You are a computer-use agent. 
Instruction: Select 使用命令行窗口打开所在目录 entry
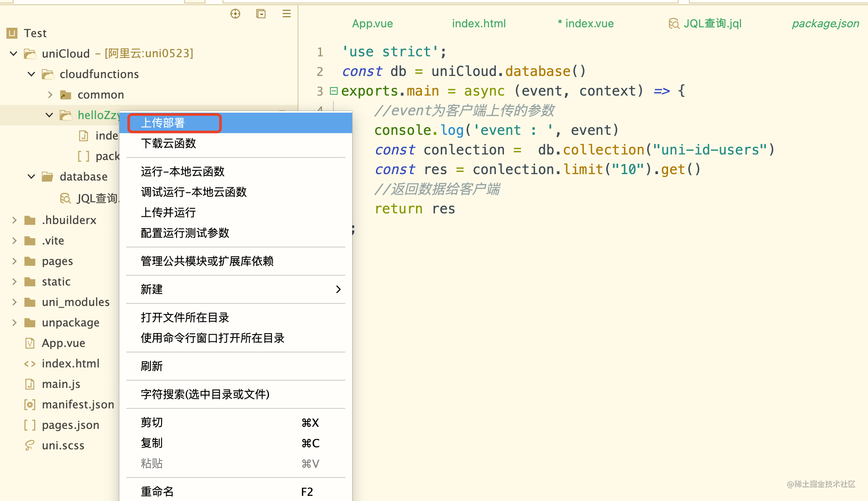click(x=236, y=338)
